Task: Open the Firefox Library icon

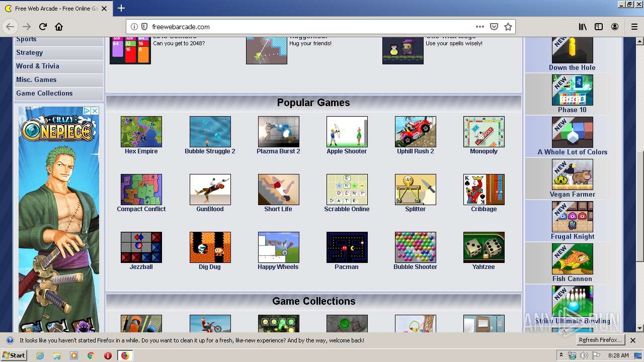Action: (x=583, y=27)
